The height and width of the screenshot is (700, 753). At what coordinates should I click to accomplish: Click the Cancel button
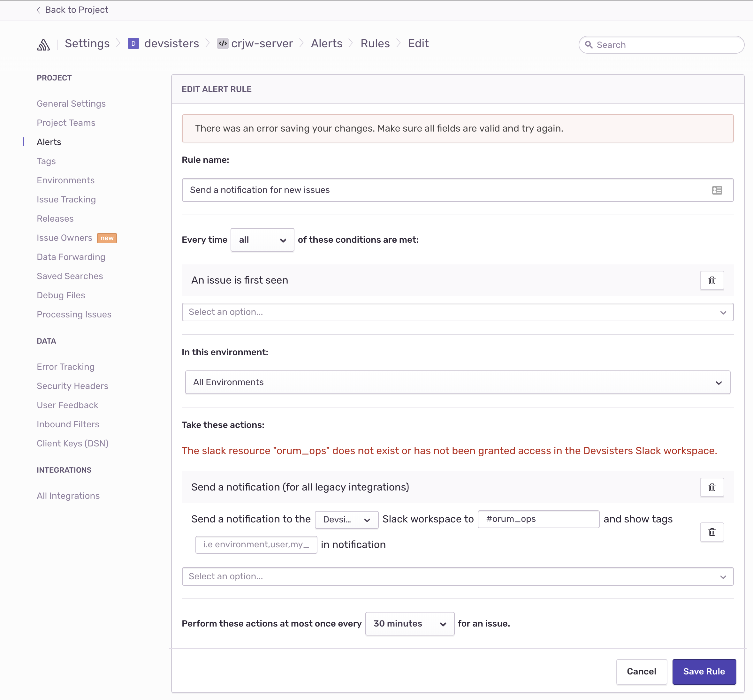(641, 672)
